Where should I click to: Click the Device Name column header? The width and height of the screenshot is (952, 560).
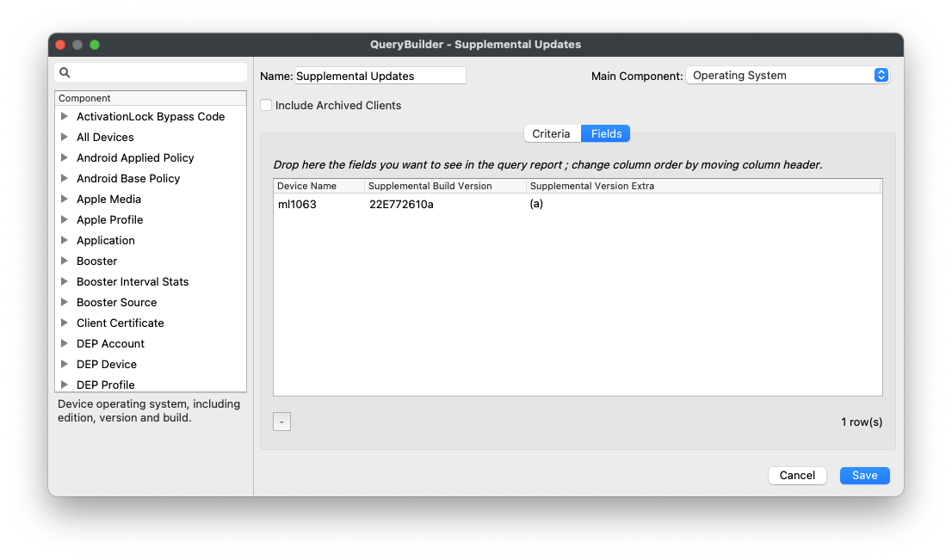(x=318, y=187)
